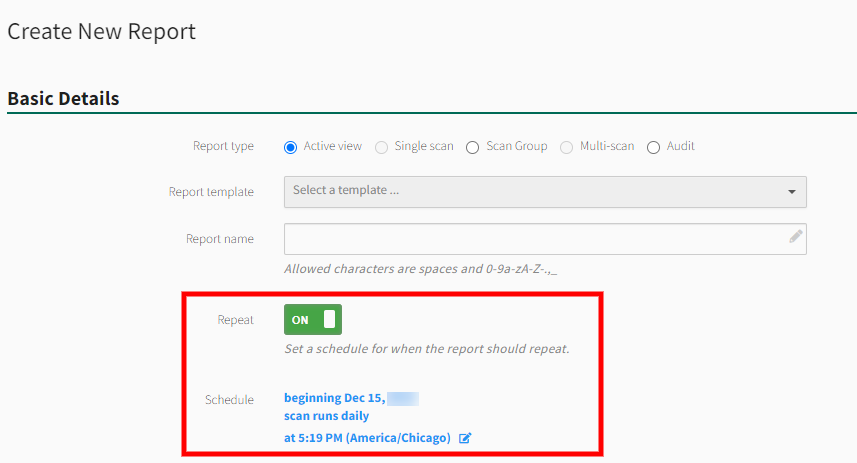Click the Create New Report title
Screen dimensions: 857x463
[x=101, y=32]
